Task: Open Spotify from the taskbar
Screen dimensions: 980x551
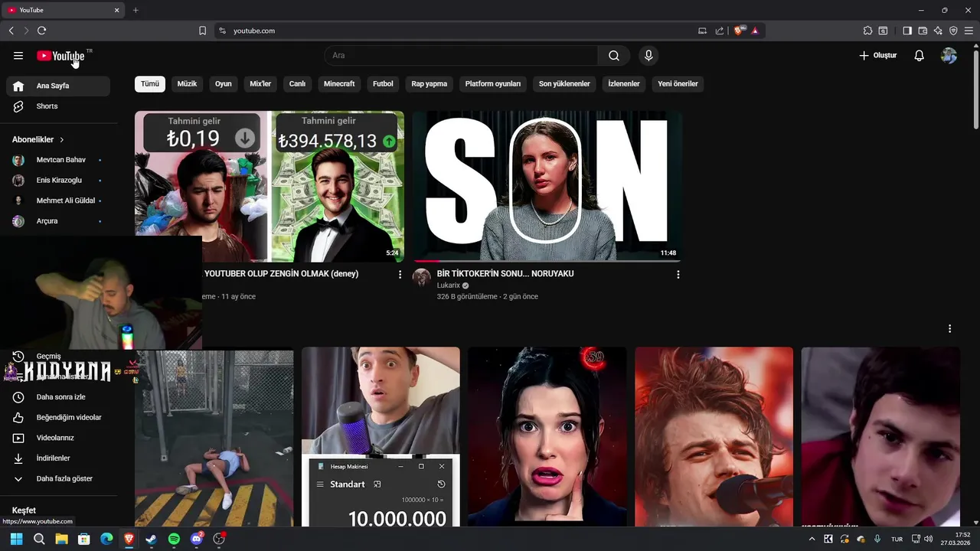Action: click(174, 540)
